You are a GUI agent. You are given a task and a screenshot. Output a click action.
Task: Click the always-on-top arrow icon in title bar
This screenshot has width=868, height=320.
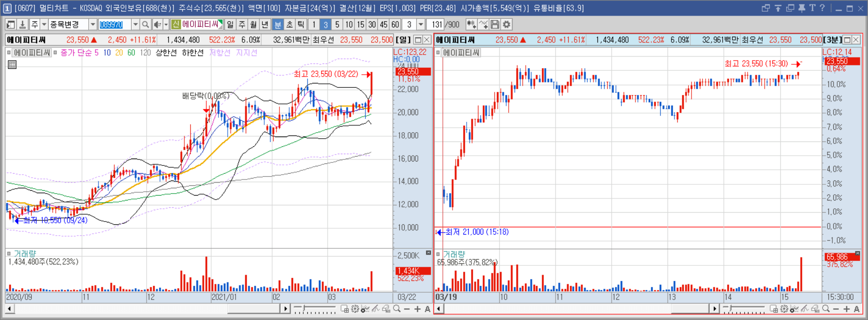click(778, 8)
